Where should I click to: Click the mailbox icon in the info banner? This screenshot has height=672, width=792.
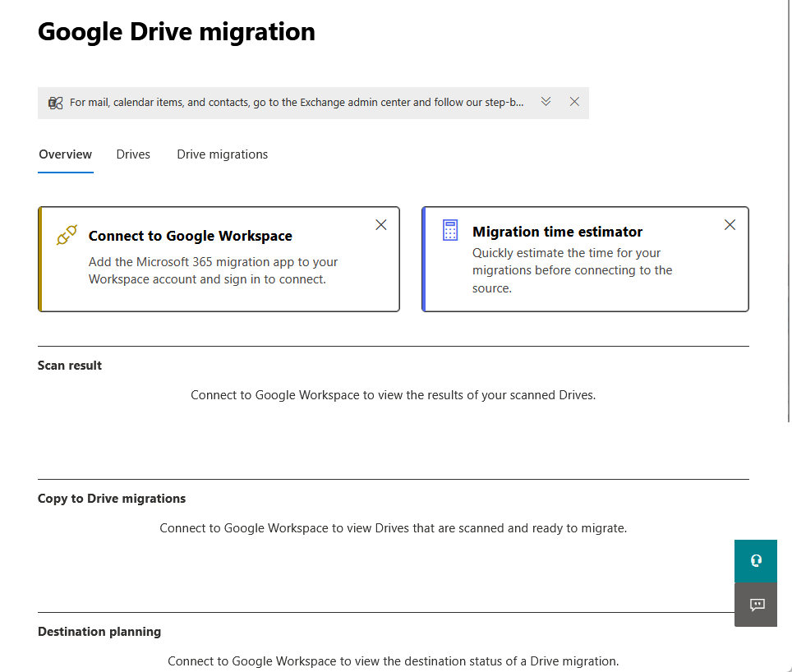(56, 103)
